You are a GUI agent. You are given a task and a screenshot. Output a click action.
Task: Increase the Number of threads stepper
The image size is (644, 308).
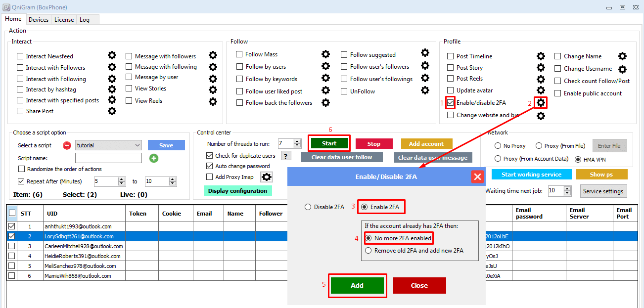pos(297,141)
